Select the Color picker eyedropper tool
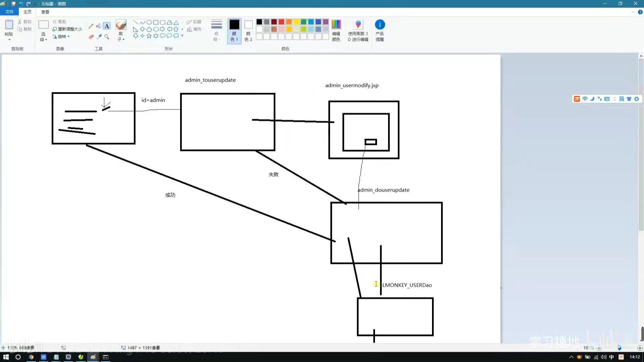 (99, 37)
